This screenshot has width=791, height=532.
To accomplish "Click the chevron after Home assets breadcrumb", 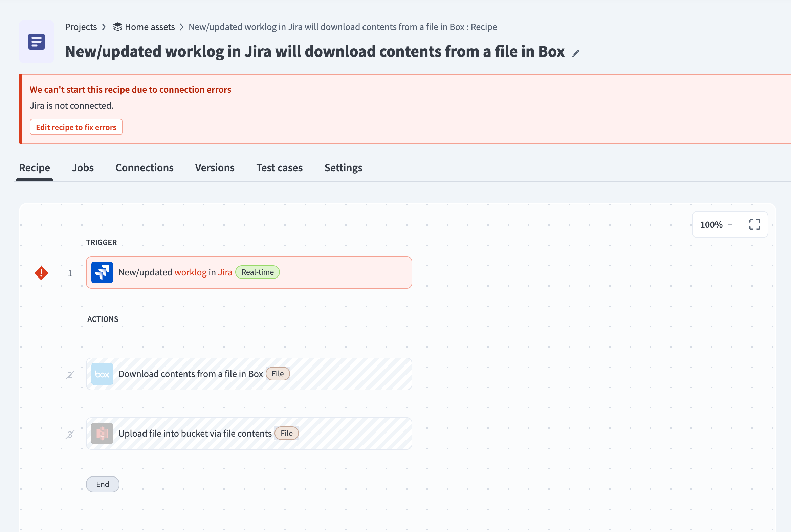I will (181, 27).
